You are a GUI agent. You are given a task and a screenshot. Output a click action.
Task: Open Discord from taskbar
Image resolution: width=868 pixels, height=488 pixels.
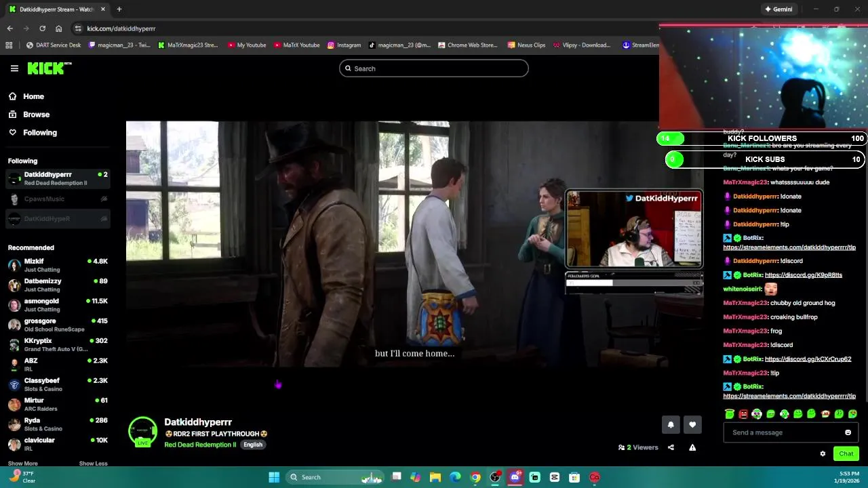[515, 477]
